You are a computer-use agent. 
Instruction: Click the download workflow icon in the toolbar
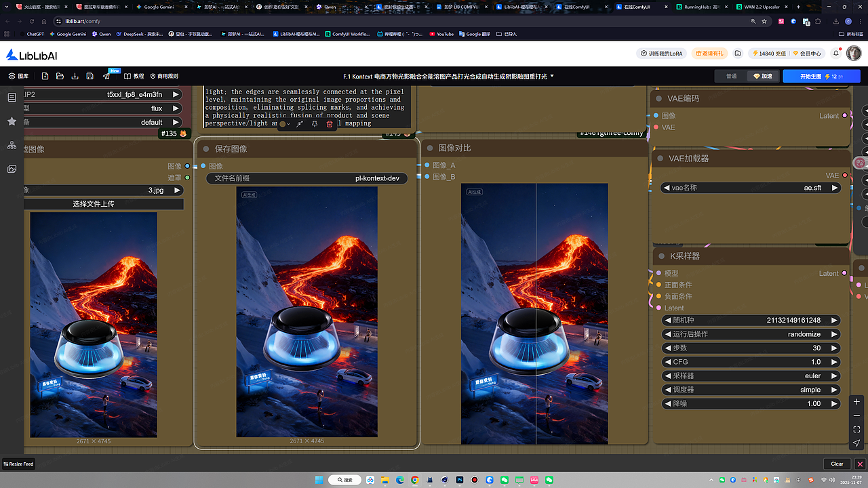pyautogui.click(x=75, y=76)
